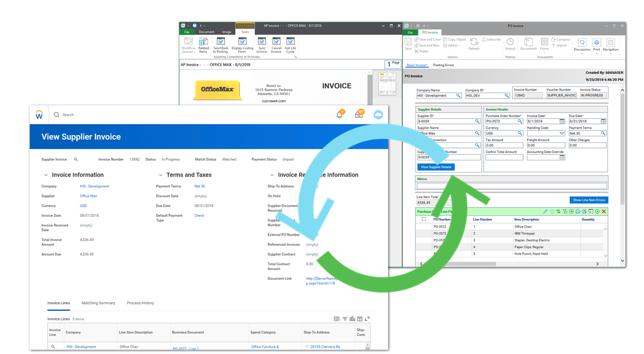Click the Workday notifications bell icon
The image size is (644, 354).
pyautogui.click(x=339, y=115)
